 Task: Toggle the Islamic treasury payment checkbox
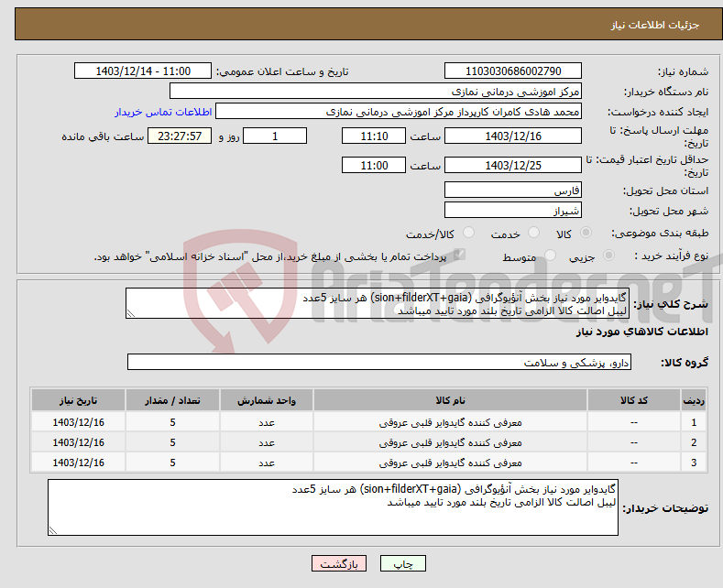pyautogui.click(x=459, y=255)
